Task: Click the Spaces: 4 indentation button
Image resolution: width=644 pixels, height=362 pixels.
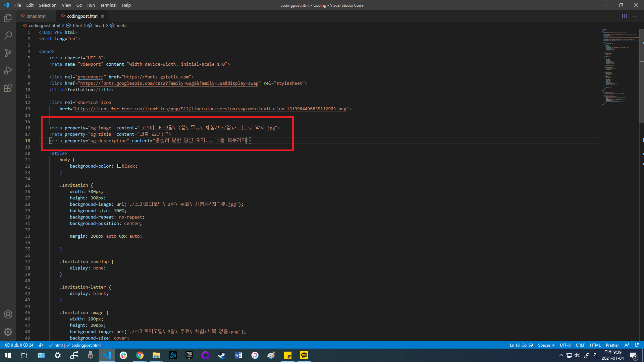Action: (x=546, y=345)
